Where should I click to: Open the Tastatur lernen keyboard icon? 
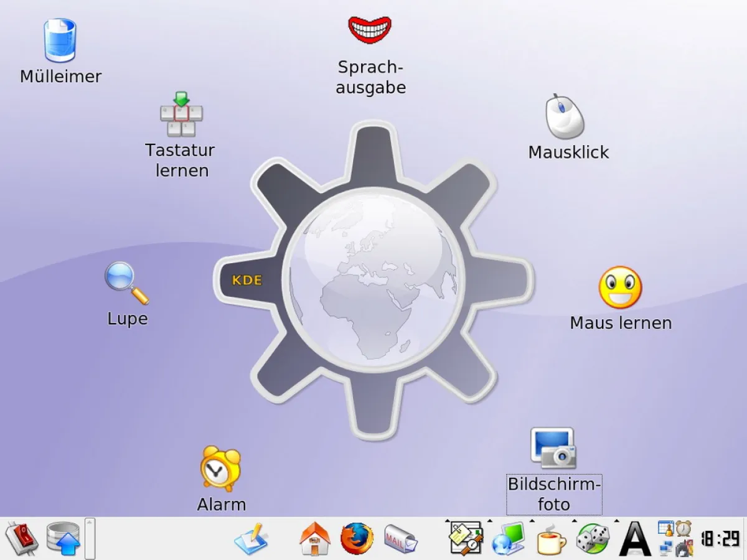click(181, 115)
